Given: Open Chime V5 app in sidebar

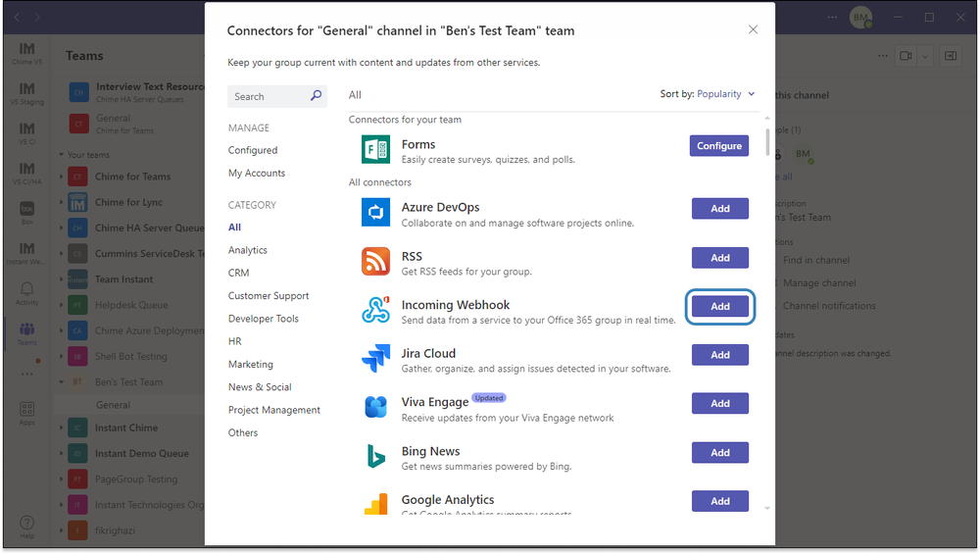Looking at the screenshot, I should (x=26, y=53).
